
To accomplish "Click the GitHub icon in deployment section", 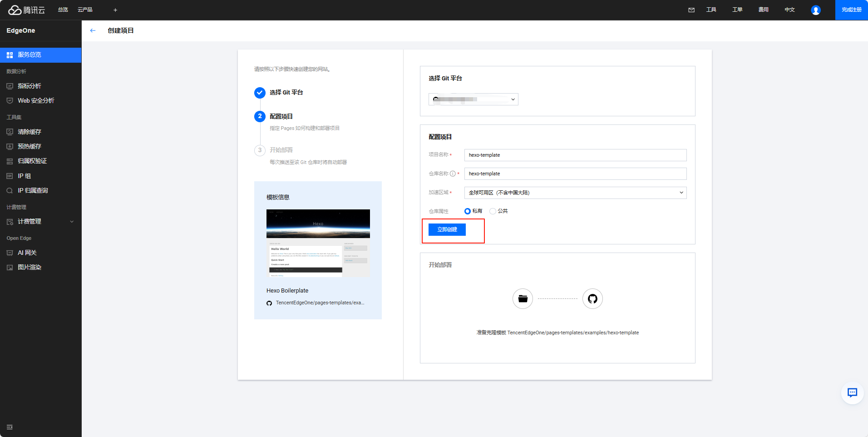I will point(592,299).
